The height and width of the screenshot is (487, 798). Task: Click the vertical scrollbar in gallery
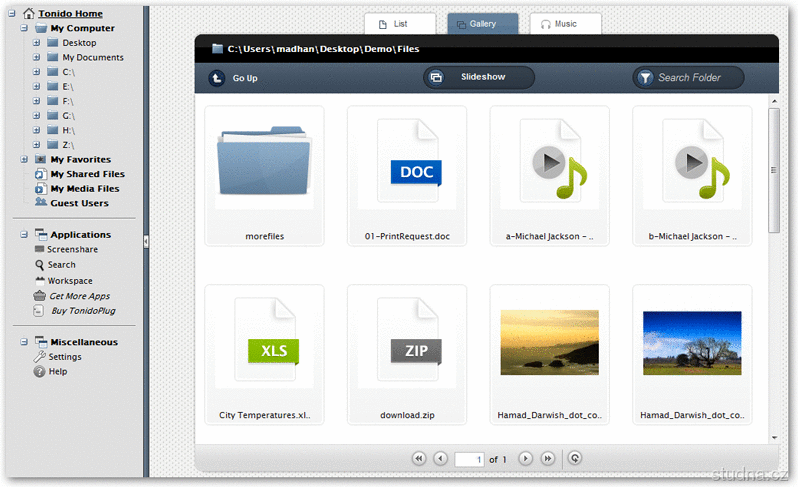click(x=773, y=170)
